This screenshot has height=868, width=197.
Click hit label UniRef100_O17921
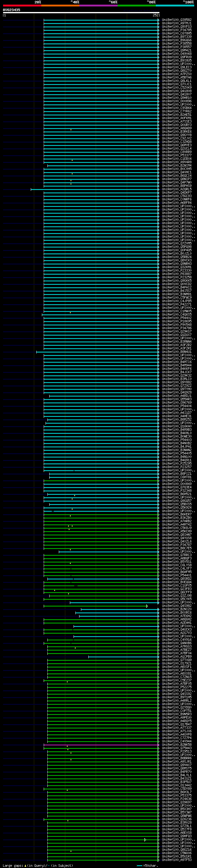click(176, 664)
